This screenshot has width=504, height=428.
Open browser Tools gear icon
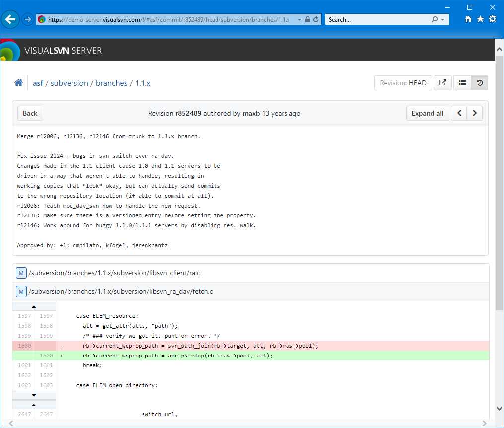click(x=493, y=19)
